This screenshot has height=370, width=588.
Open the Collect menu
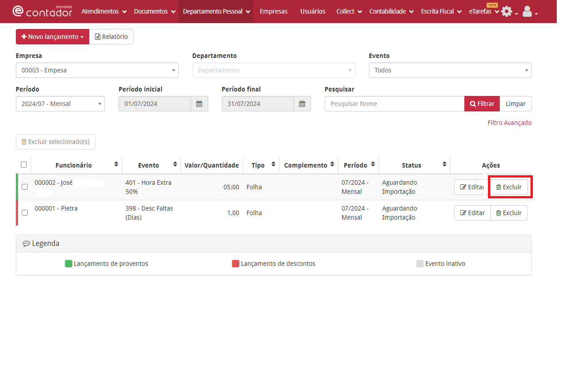click(x=349, y=11)
